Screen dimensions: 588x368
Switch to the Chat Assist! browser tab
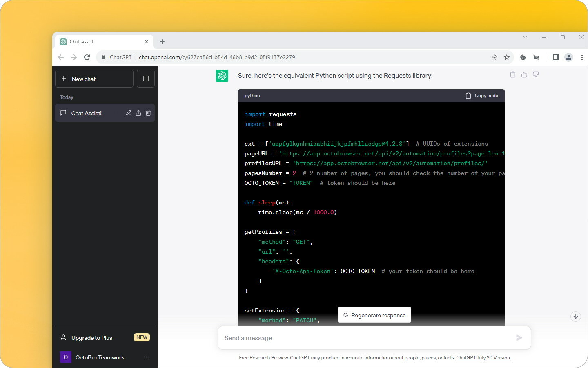click(82, 41)
